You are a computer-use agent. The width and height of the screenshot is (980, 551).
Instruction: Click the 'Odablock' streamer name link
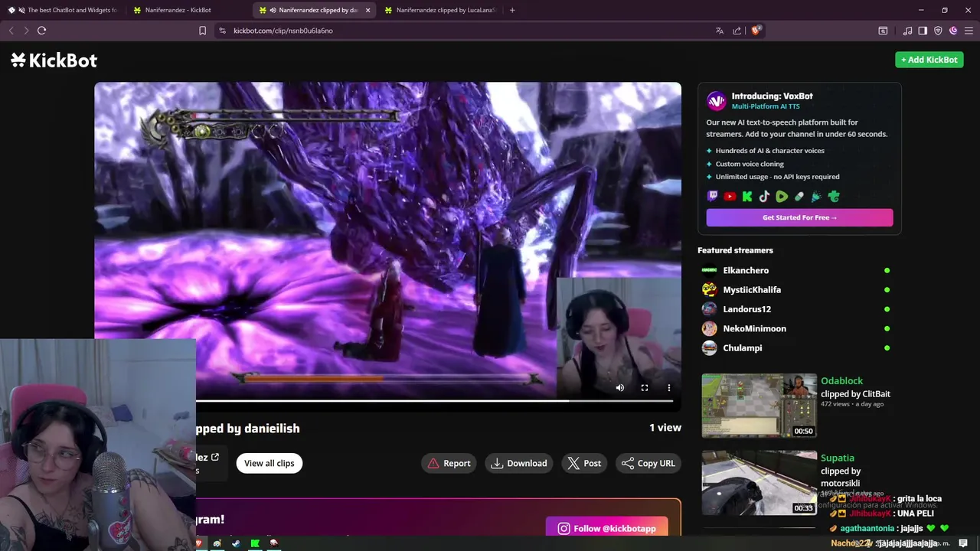[x=841, y=380]
